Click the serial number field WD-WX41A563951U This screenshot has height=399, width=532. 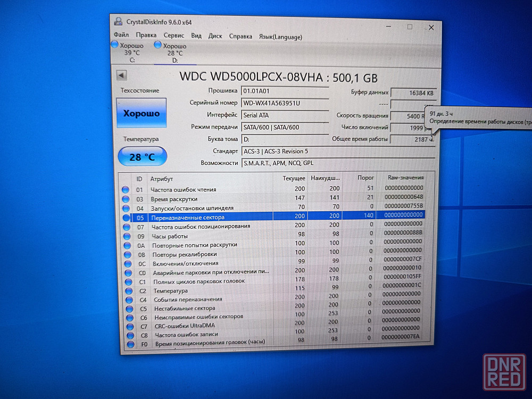click(285, 103)
